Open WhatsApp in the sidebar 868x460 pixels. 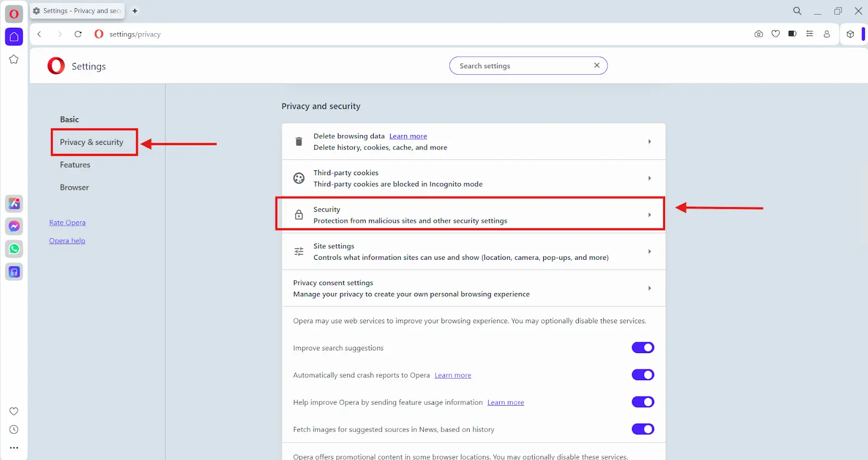[14, 249]
